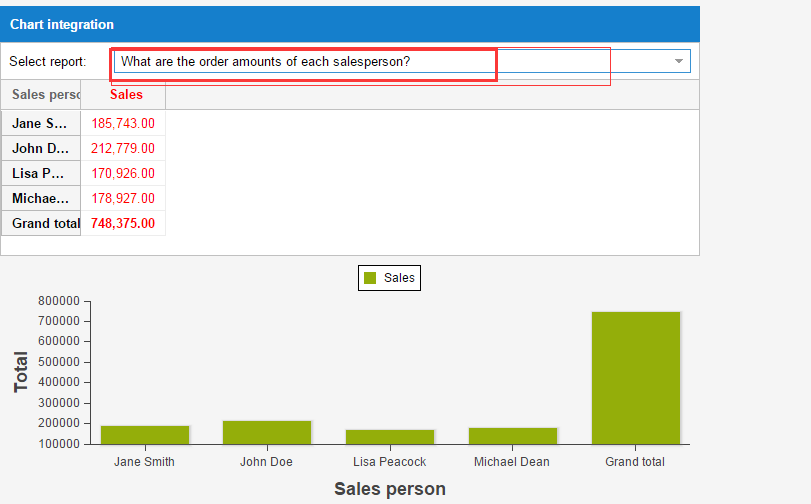
Task: Click the 185,743.00 sales cell
Action: 123,123
